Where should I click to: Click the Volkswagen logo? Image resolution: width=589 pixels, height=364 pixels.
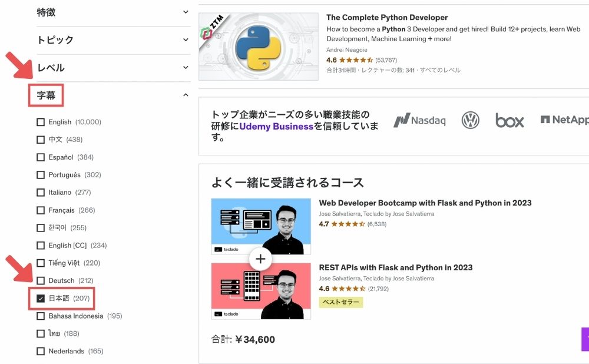coord(470,120)
